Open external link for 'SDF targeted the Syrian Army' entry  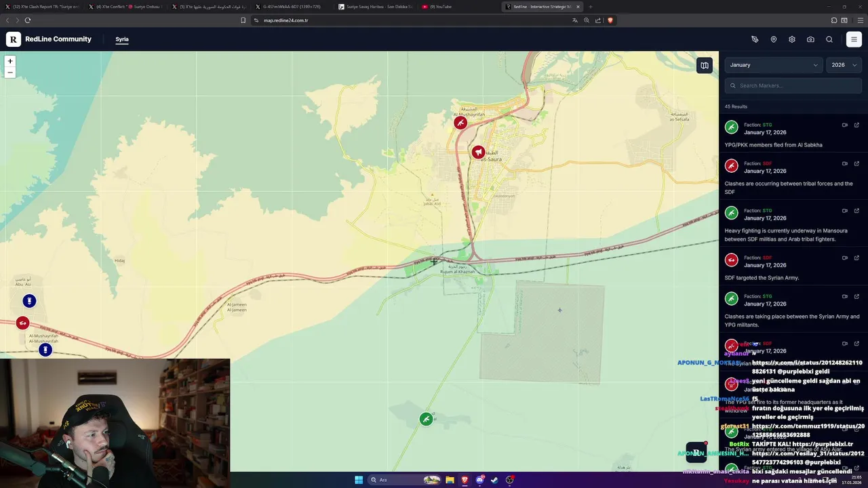click(856, 258)
